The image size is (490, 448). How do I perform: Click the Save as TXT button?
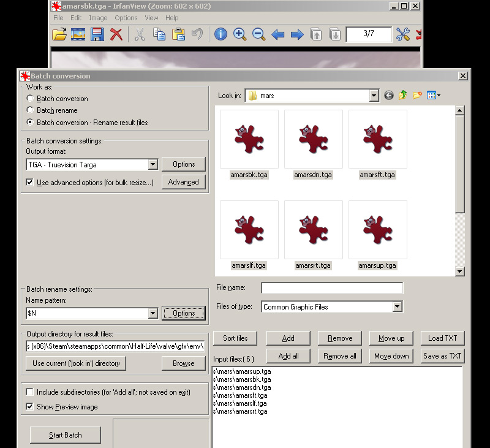442,356
